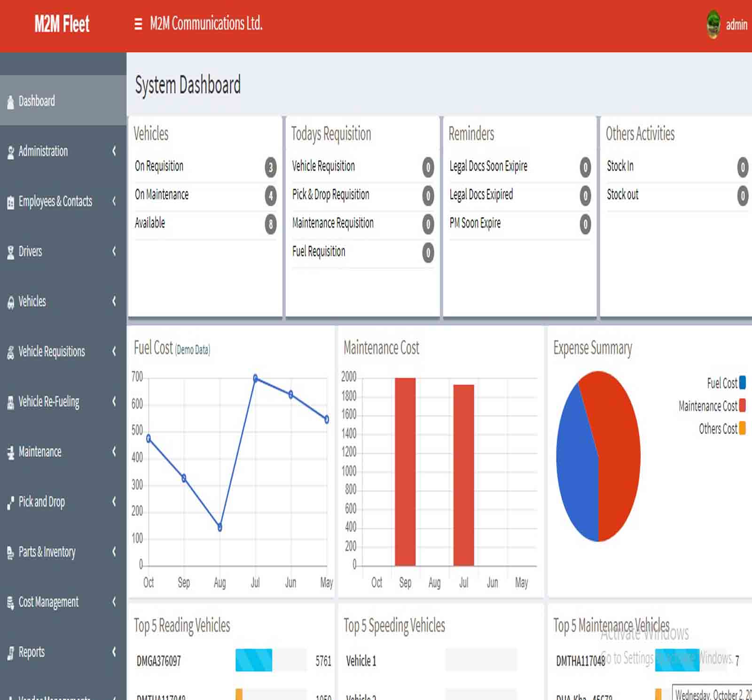The image size is (752, 700).
Task: Open the admin user avatar
Action: (x=713, y=24)
